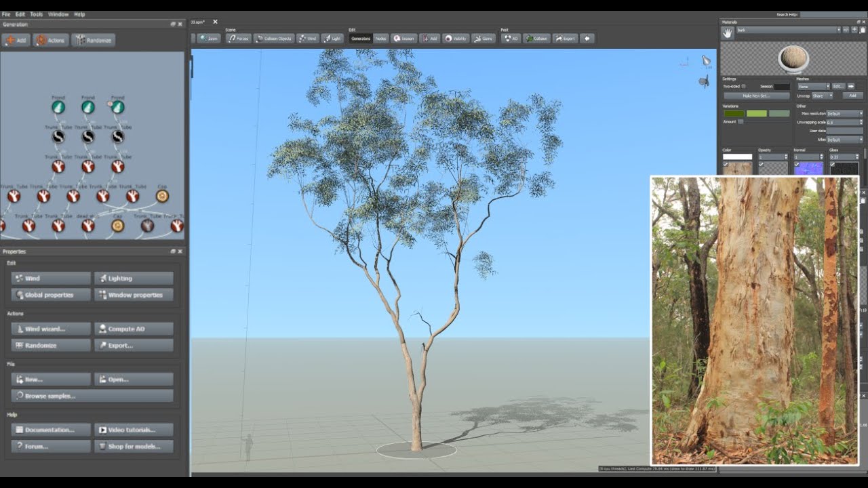Click Export in the Post toolbar
Image resolution: width=868 pixels, height=488 pixels.
565,39
